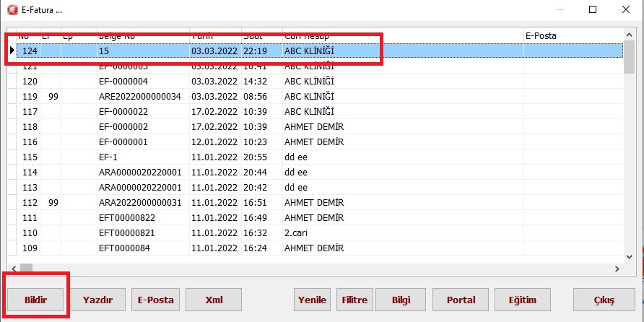Open the Filitre filter button
The width and height of the screenshot is (644, 322).
coord(354,300)
